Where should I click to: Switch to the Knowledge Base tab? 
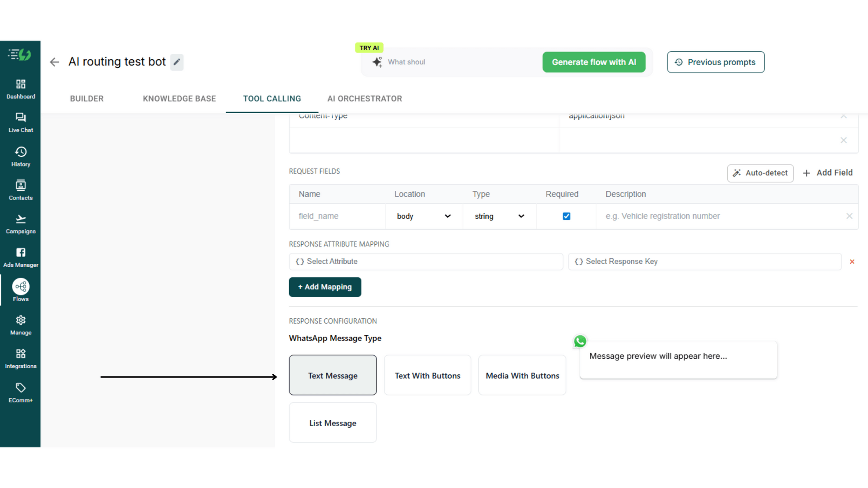[x=179, y=99]
